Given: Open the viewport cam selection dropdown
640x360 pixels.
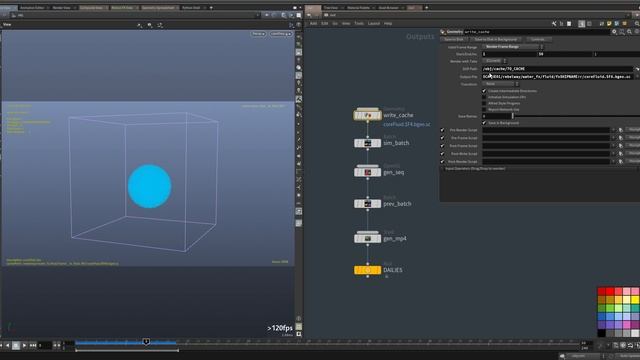Looking at the screenshot, I should [280, 34].
